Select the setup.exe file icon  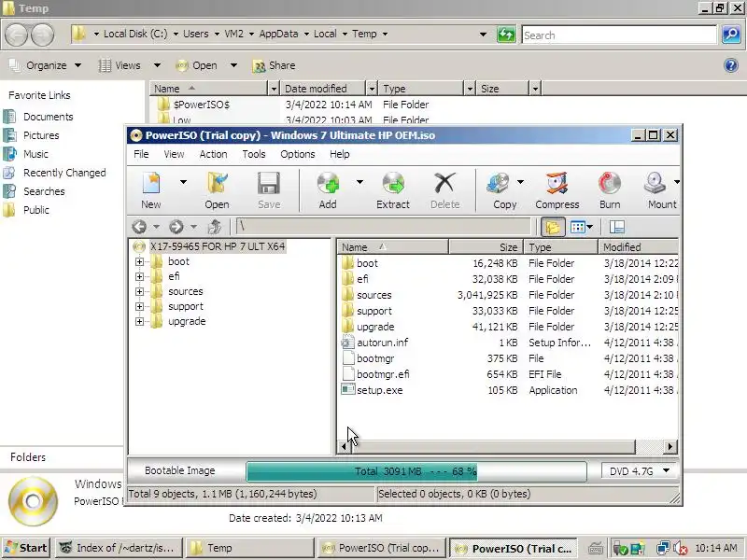pos(348,389)
